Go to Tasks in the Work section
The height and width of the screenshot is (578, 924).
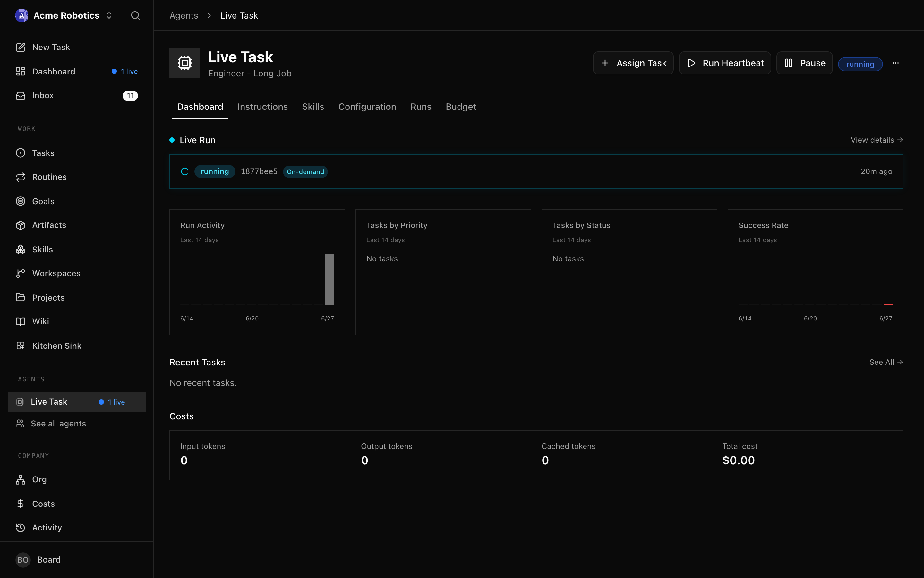point(76,153)
